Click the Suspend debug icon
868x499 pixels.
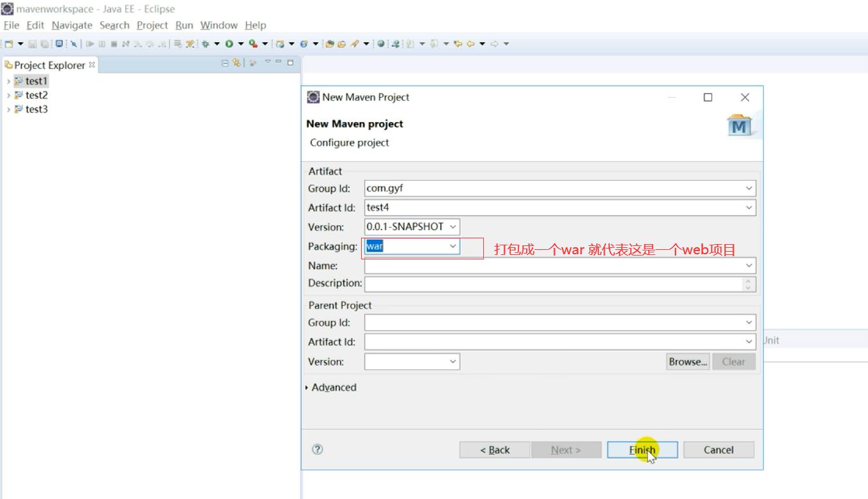(102, 44)
